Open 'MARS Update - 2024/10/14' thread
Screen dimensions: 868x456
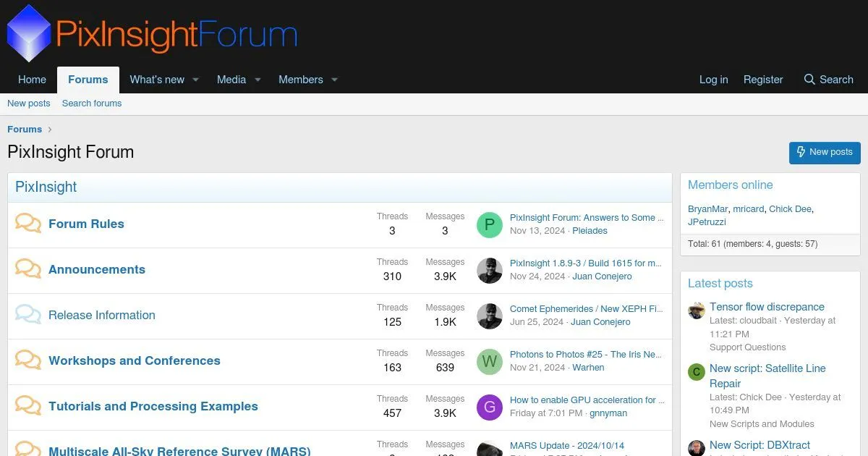click(x=567, y=445)
